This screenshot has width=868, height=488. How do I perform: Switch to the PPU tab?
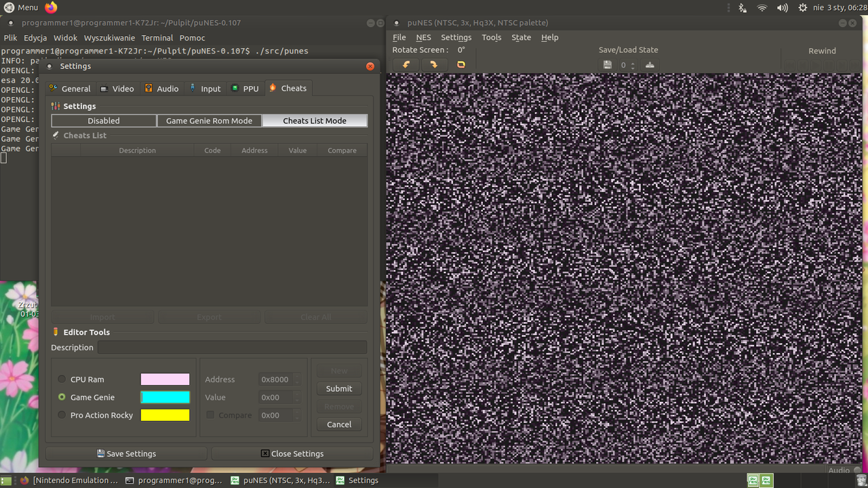coord(245,89)
